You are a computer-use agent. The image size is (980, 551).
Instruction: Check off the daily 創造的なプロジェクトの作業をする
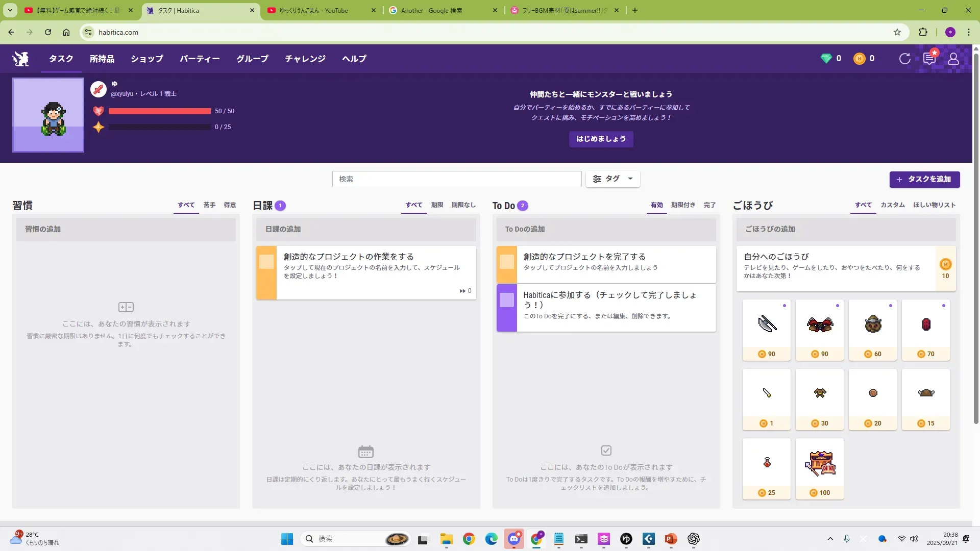[266, 262]
